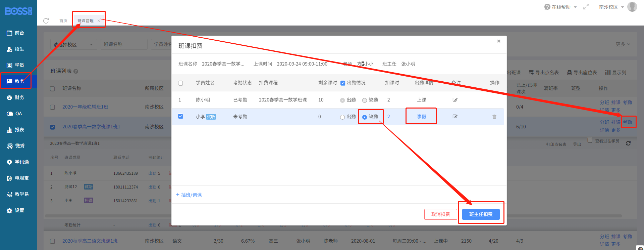Click the 插班/调课 link
644x250 pixels.
tap(189, 195)
